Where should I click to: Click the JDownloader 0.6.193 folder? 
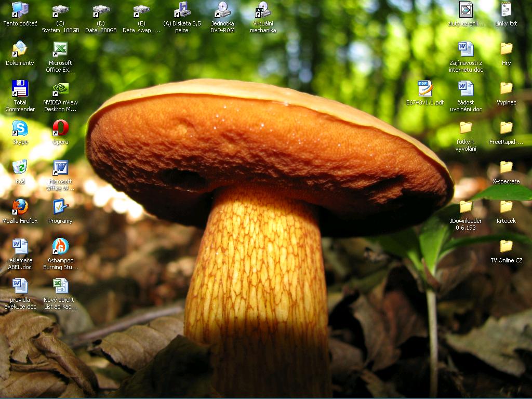[465, 207]
